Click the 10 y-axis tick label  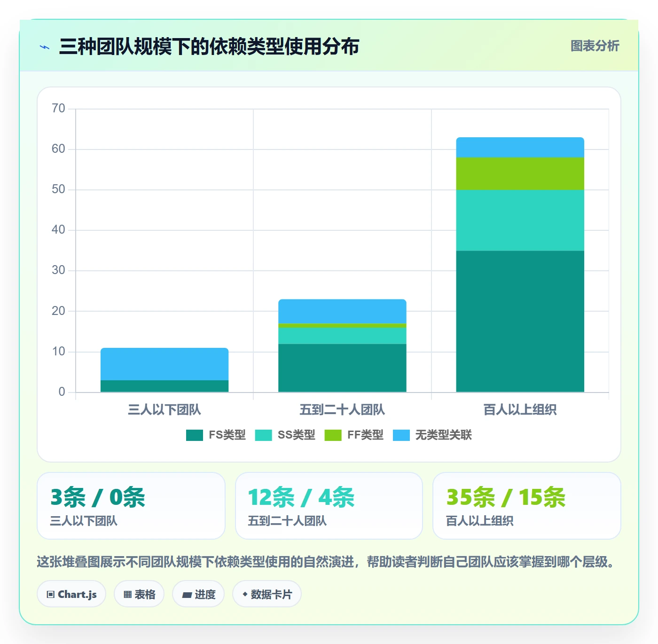59,352
